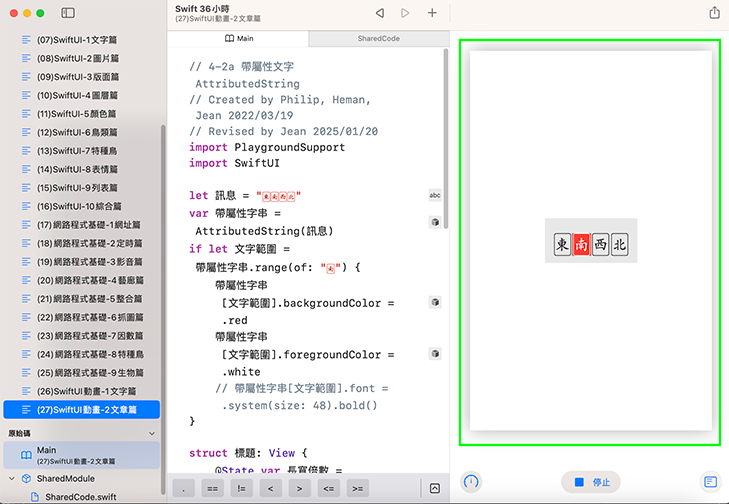Toggle the sidebar visibility icon
Image resolution: width=729 pixels, height=504 pixels.
pyautogui.click(x=68, y=13)
